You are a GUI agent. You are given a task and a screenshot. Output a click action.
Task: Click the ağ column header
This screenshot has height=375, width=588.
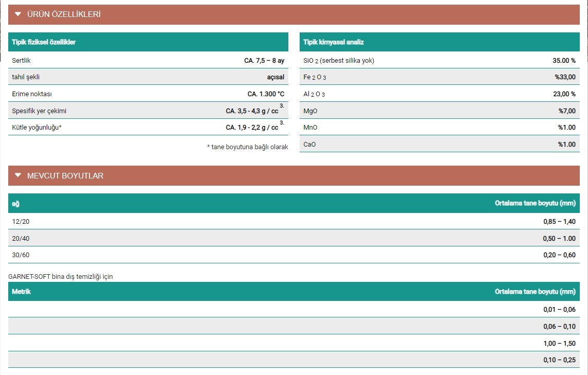coord(15,204)
